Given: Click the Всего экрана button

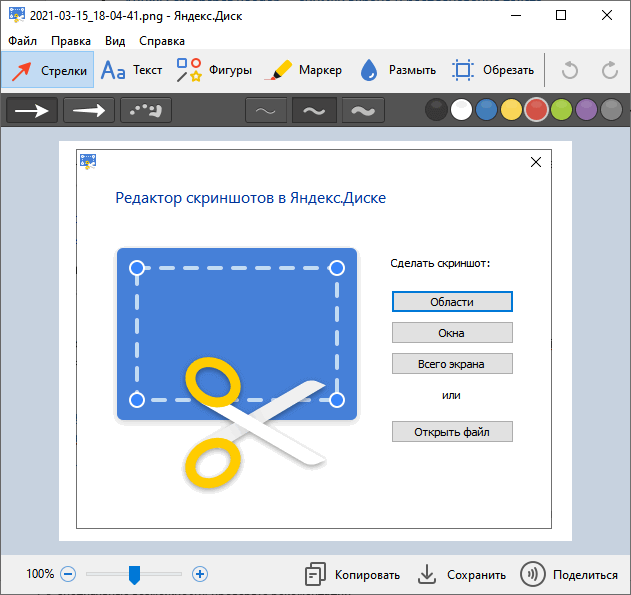Looking at the screenshot, I should point(452,364).
